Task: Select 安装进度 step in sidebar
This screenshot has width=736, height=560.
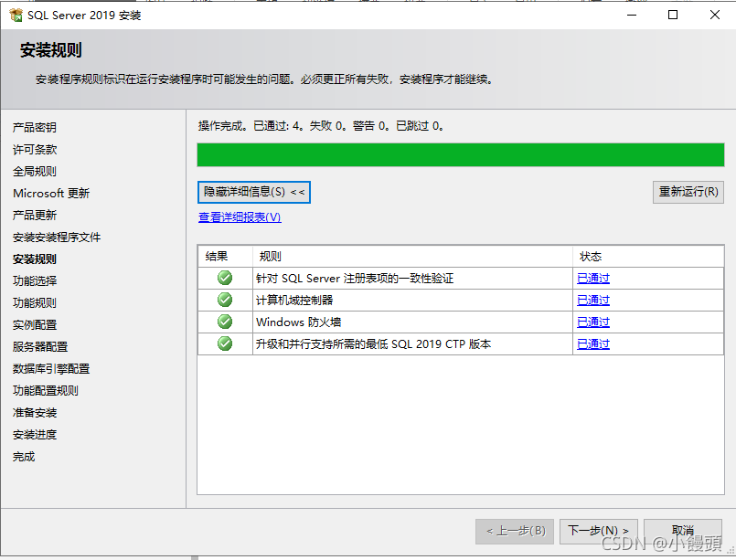Action: [35, 435]
